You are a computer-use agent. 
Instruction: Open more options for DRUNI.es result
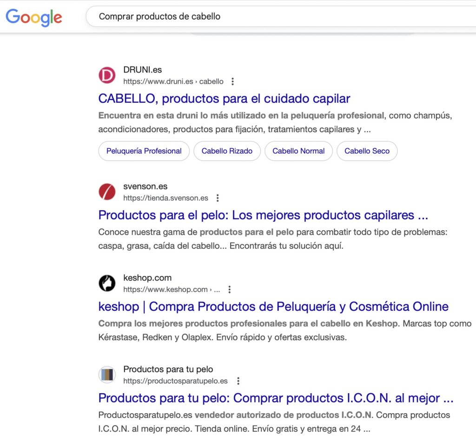[232, 81]
